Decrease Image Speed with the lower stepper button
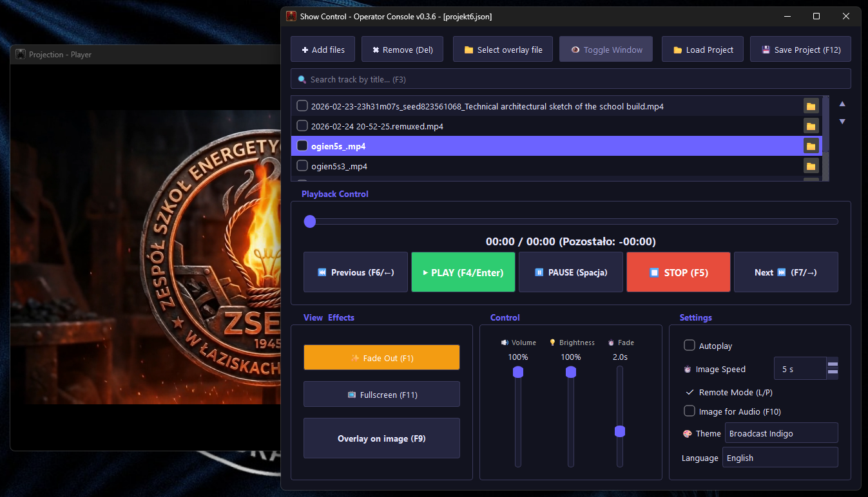 (x=833, y=373)
